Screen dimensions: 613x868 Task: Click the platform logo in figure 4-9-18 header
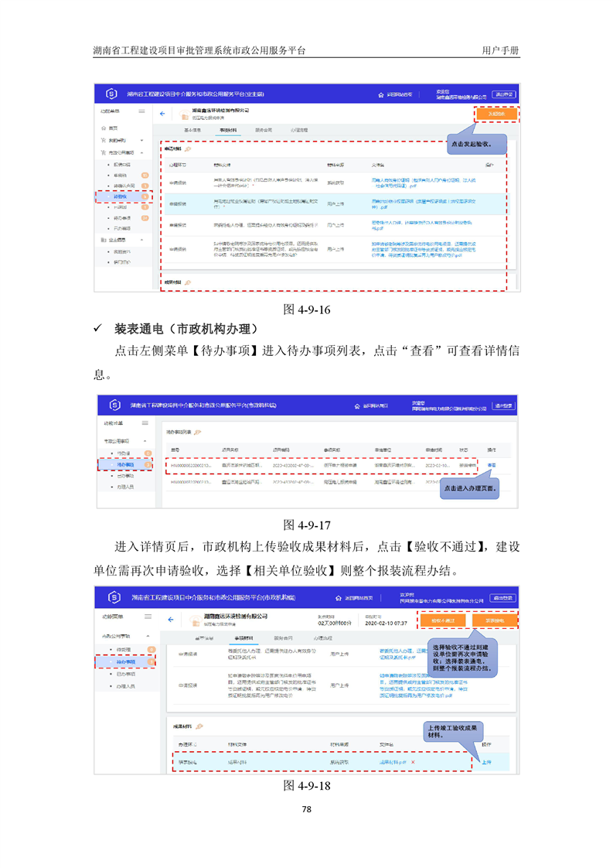tap(114, 597)
